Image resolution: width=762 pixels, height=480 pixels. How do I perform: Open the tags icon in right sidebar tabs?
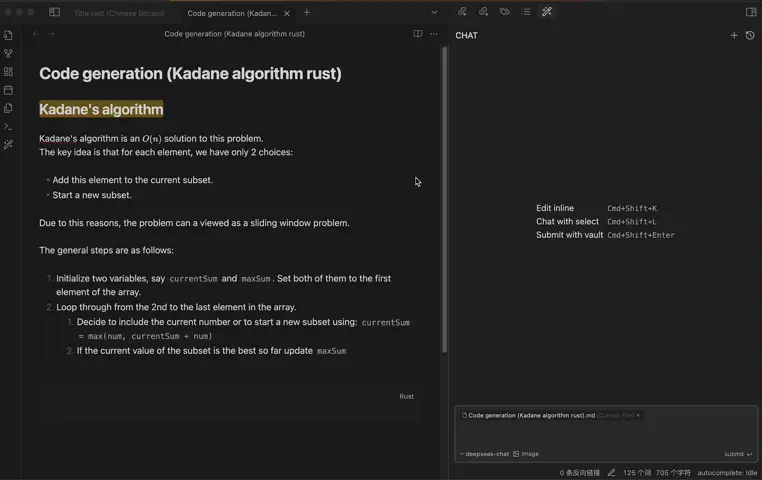[x=504, y=12]
